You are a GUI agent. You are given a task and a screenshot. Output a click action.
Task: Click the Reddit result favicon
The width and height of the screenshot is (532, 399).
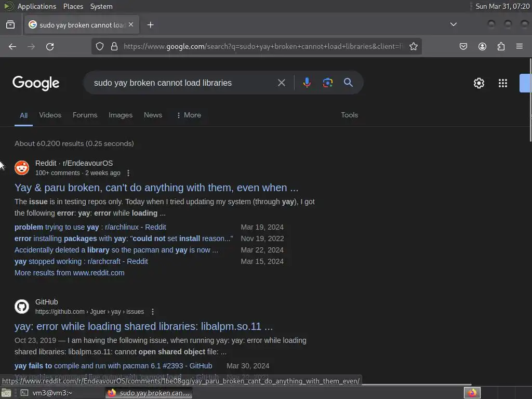pos(22,168)
